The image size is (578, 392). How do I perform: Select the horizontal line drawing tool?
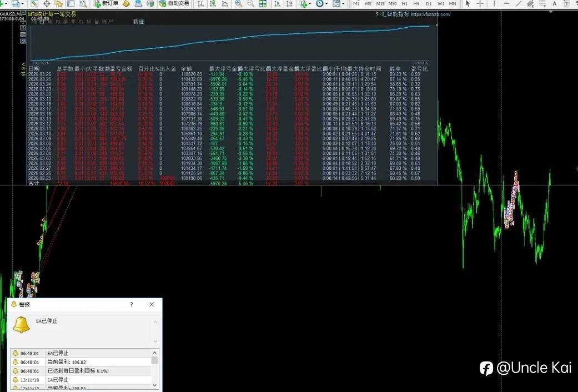506,4
